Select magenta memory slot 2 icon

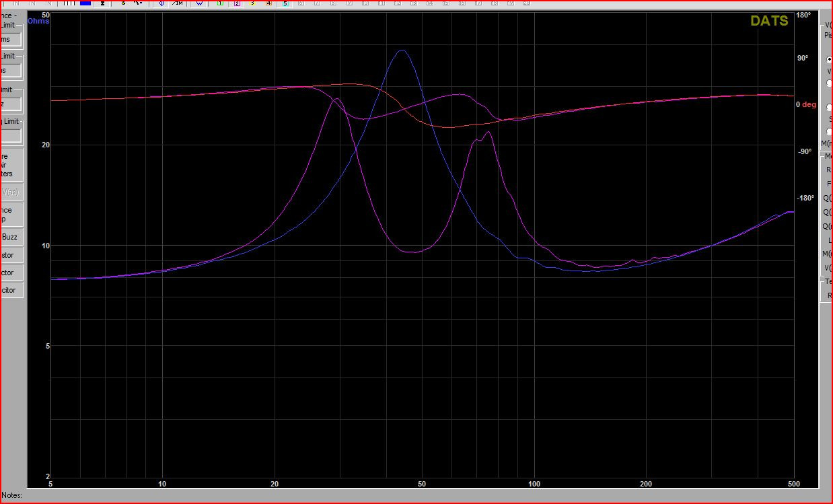pos(236,3)
